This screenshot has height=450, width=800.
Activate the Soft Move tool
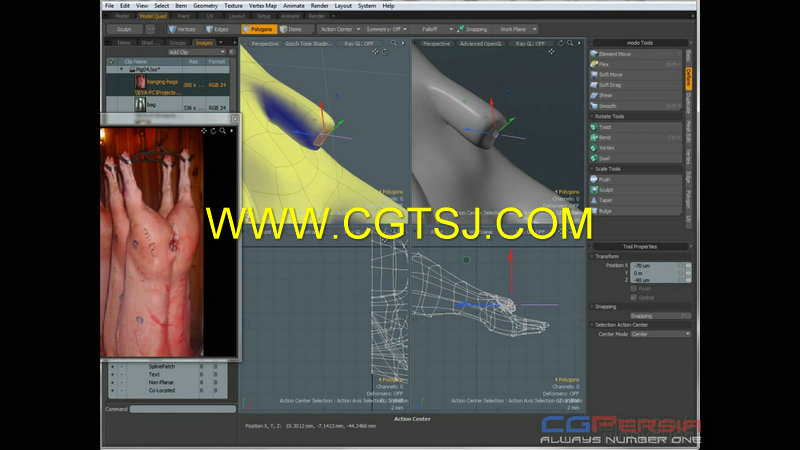click(636, 74)
